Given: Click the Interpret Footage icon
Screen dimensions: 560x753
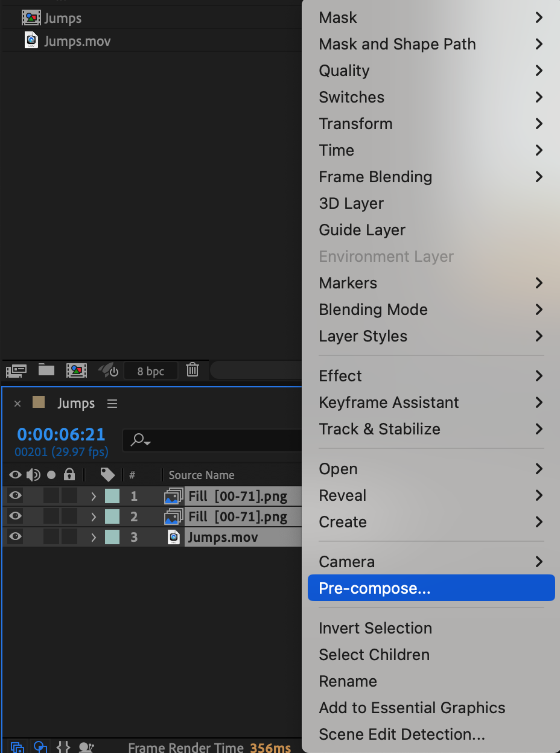Looking at the screenshot, I should [16, 370].
